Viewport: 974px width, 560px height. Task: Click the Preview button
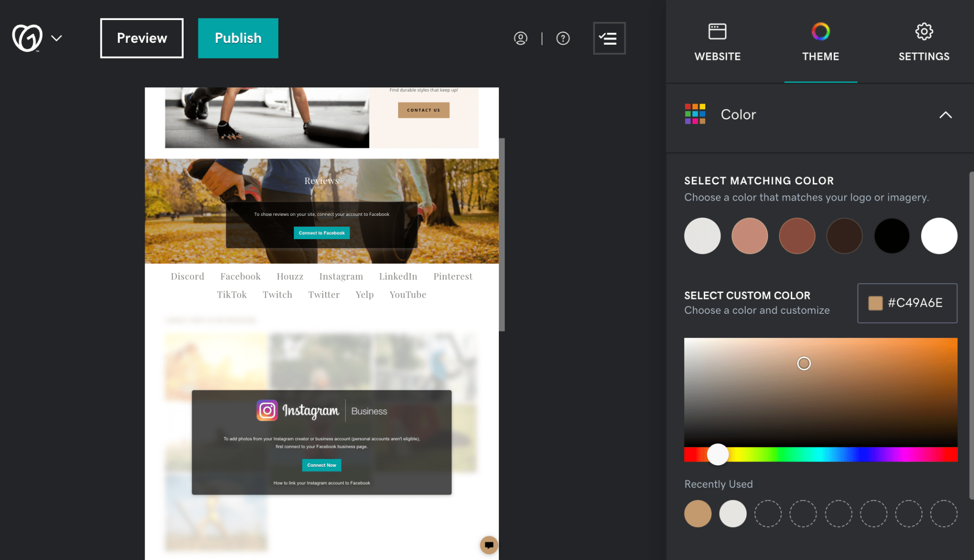pyautogui.click(x=141, y=38)
